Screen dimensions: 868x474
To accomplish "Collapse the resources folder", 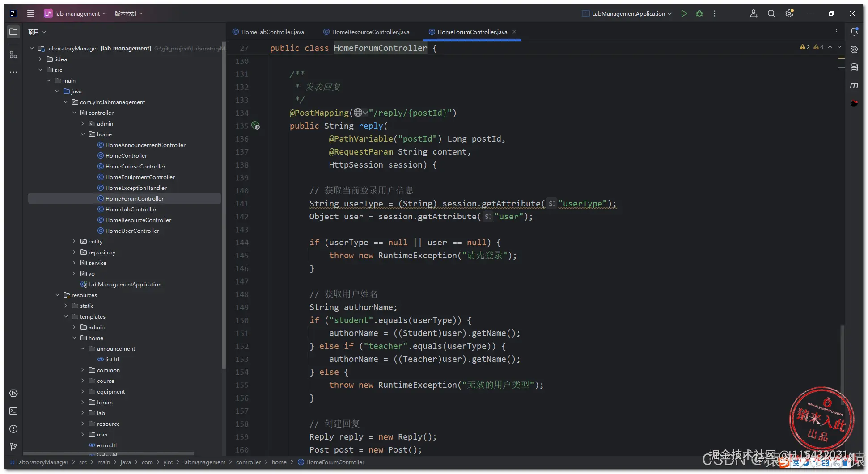I will tap(57, 295).
